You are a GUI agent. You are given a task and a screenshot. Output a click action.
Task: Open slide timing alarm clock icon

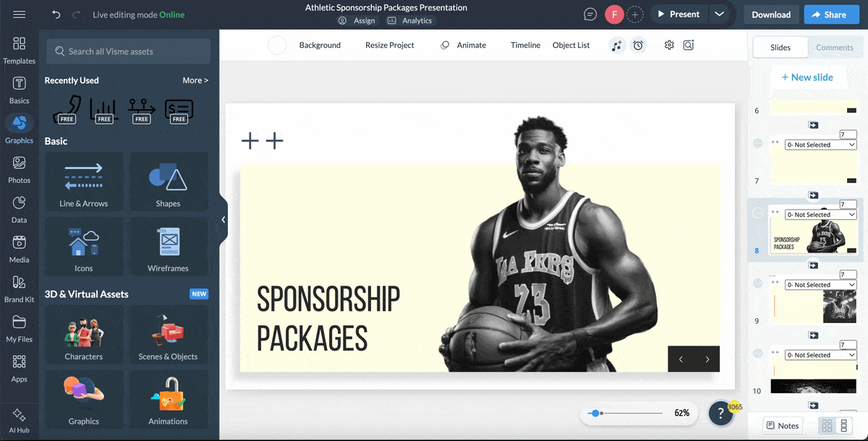click(x=638, y=46)
